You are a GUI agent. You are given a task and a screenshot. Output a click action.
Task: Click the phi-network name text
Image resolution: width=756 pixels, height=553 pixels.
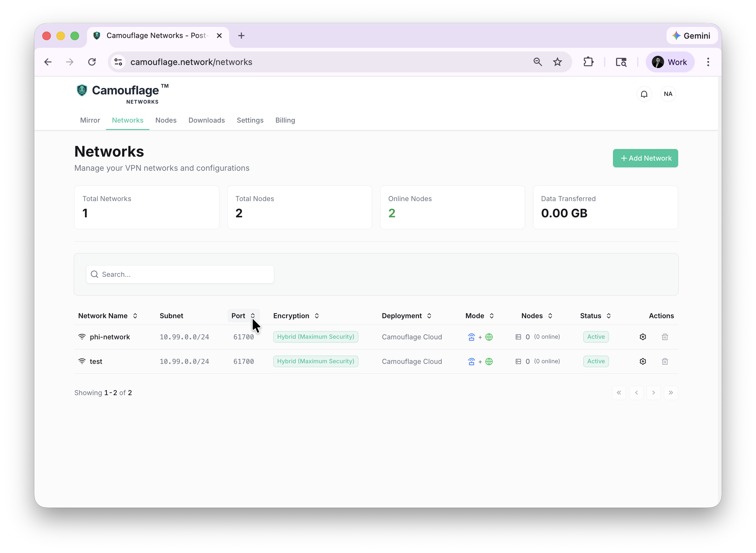pos(110,337)
